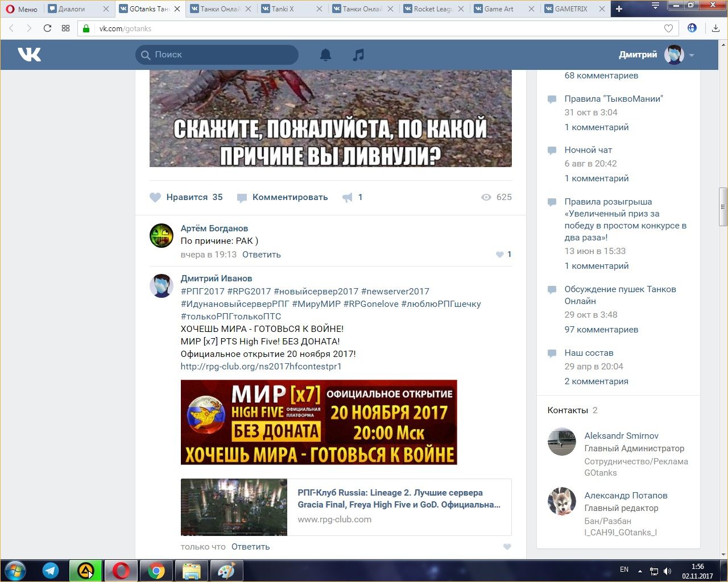Open a new tab with plus button

click(x=619, y=9)
